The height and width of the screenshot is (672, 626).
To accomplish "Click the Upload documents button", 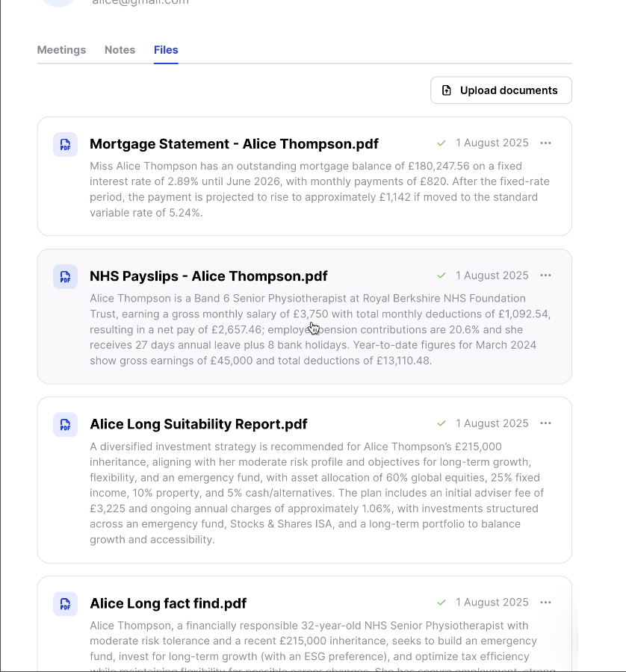I will (501, 90).
